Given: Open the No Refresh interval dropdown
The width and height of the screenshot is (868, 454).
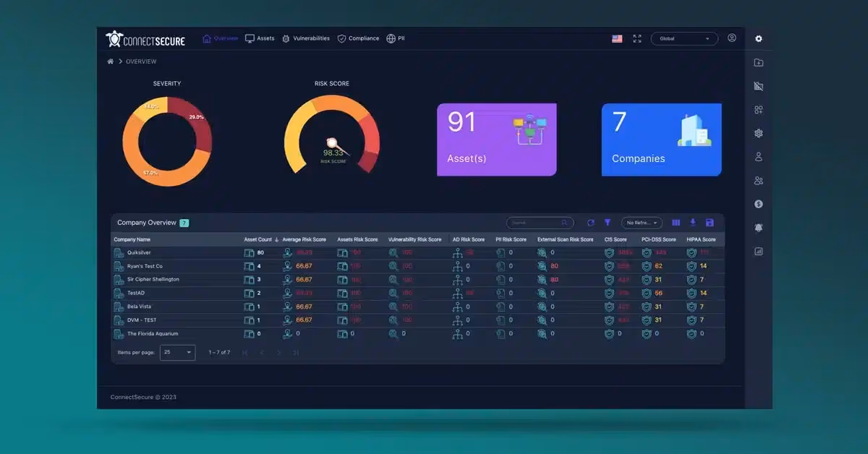Looking at the screenshot, I should coord(642,223).
